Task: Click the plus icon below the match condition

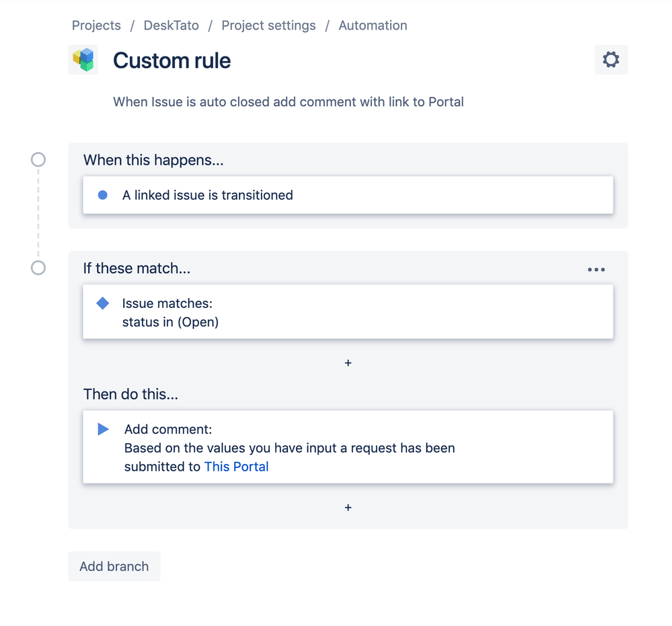Action: (348, 362)
